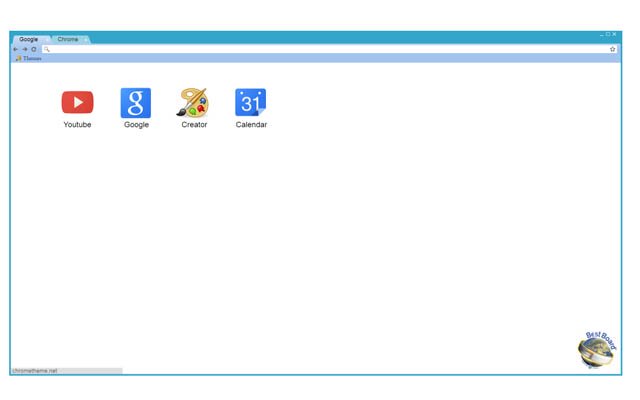Open the Calendar 31 app icon
The width and height of the screenshot is (640, 400).
(251, 102)
